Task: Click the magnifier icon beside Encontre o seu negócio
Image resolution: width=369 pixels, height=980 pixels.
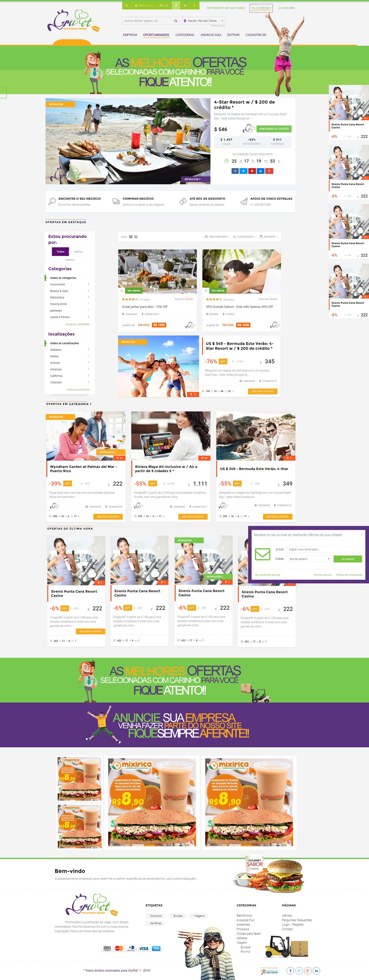Action: [52, 201]
